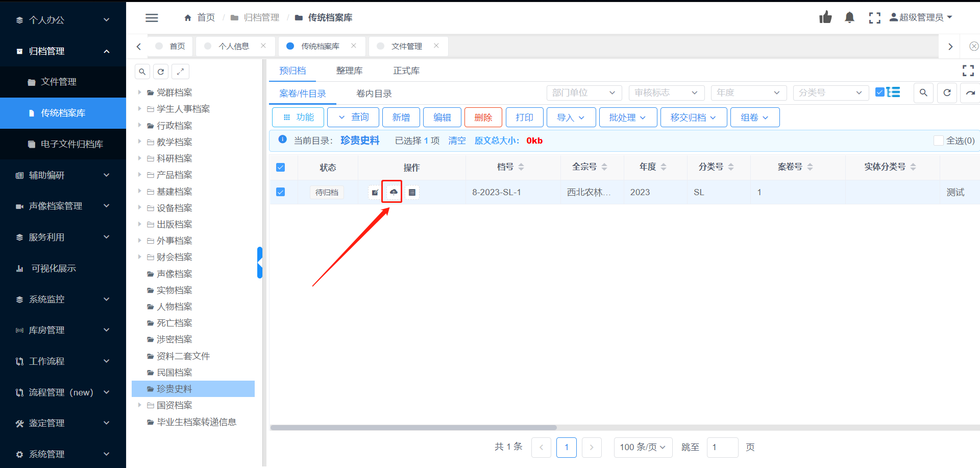The image size is (980, 468).
Task: Click the search icon beside filter dropdowns
Action: click(923, 93)
